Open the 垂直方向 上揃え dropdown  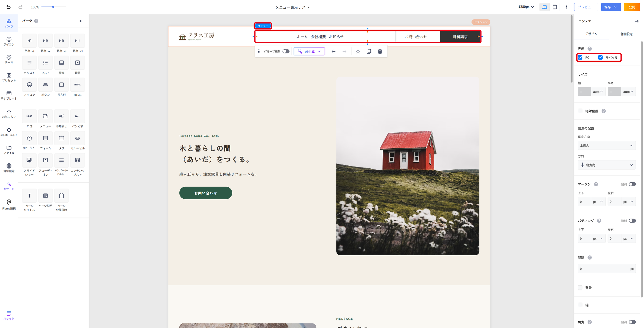coord(606,145)
